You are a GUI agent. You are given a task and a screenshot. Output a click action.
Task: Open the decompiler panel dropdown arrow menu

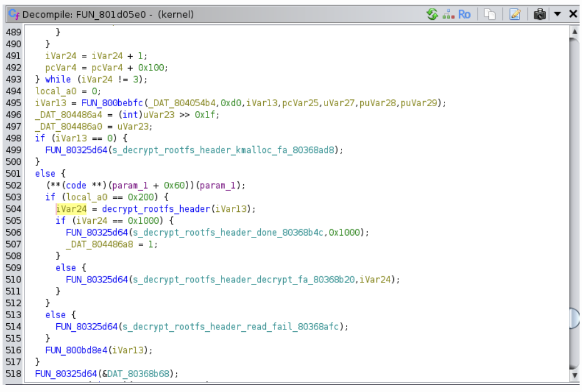click(x=558, y=14)
